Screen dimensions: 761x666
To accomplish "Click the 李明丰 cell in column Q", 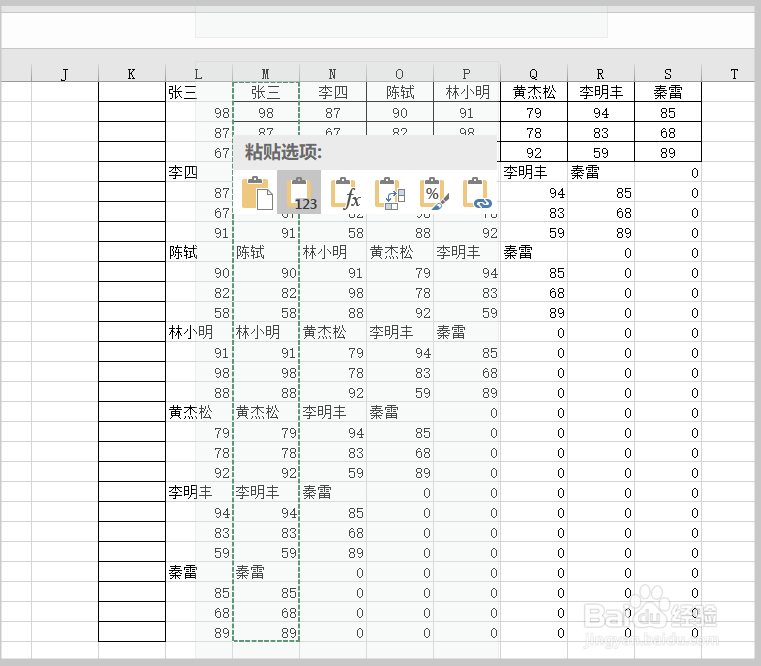I will (534, 172).
